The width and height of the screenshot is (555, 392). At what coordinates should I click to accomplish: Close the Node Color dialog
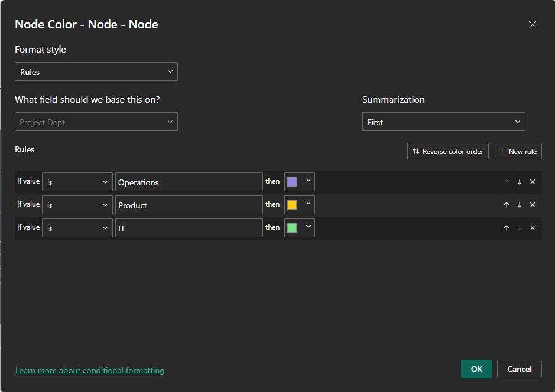point(533,25)
